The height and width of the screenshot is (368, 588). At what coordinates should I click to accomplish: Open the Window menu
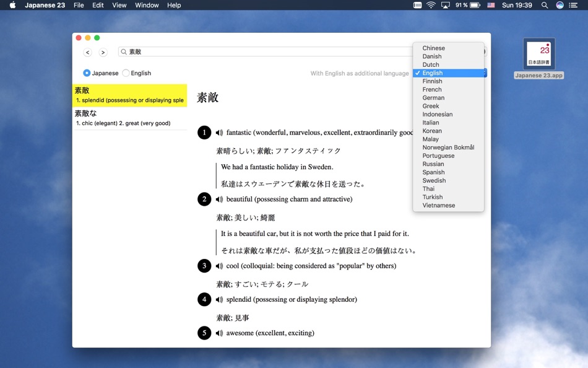click(x=147, y=5)
